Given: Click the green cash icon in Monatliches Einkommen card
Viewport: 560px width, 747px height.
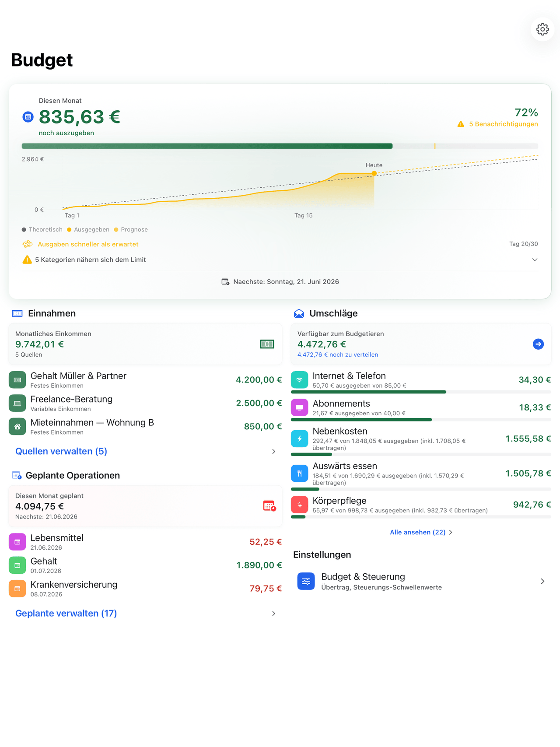Looking at the screenshot, I should (267, 344).
